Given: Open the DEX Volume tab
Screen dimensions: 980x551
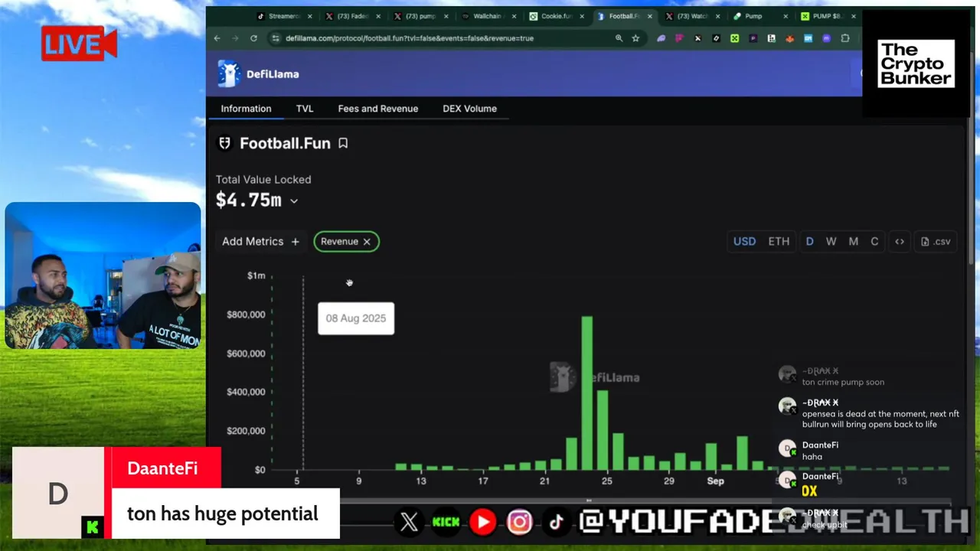Looking at the screenshot, I should [469, 109].
